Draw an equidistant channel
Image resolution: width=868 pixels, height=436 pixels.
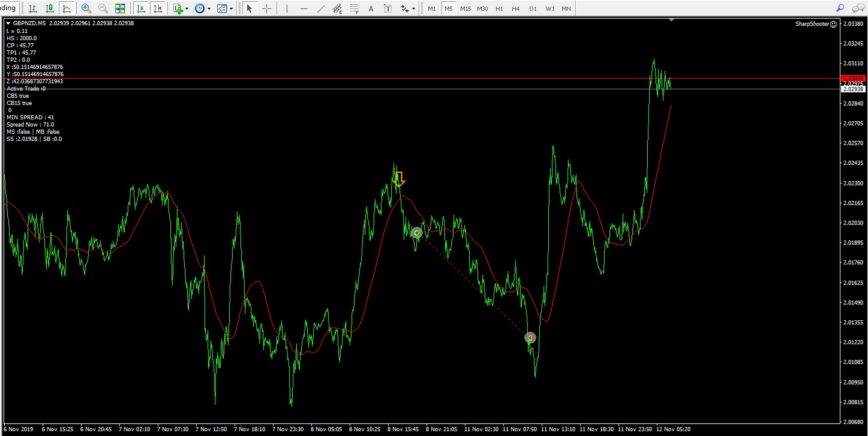338,8
